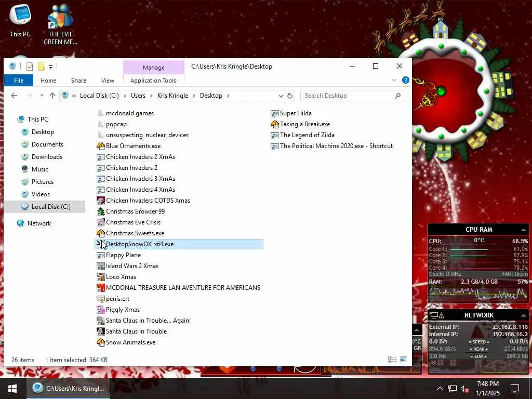Select The Political Machine 2020.exe - Shortcut

coord(336,146)
